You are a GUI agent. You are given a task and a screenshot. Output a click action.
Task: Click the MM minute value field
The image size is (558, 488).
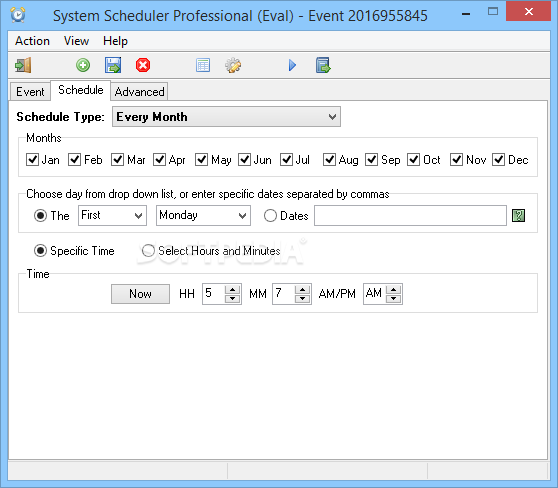[284, 294]
